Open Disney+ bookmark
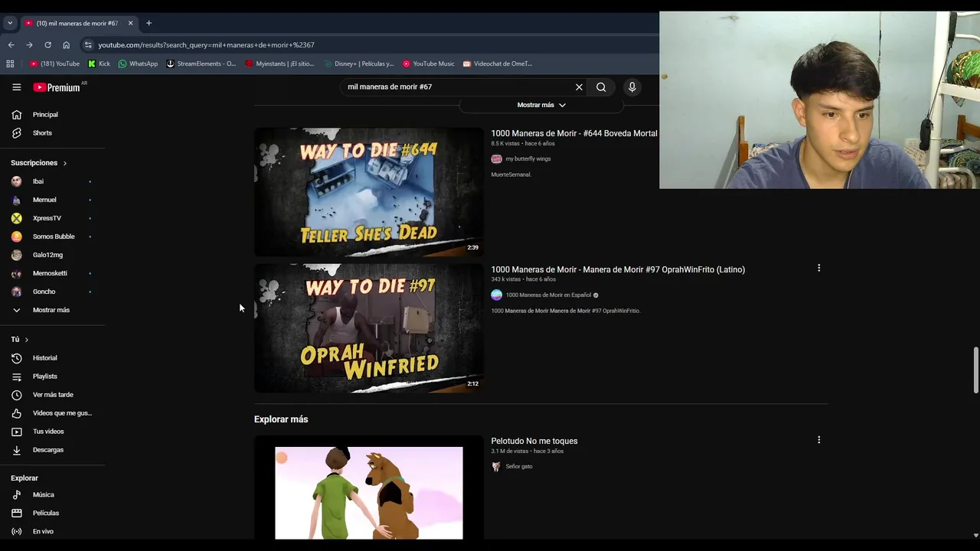 pyautogui.click(x=358, y=64)
